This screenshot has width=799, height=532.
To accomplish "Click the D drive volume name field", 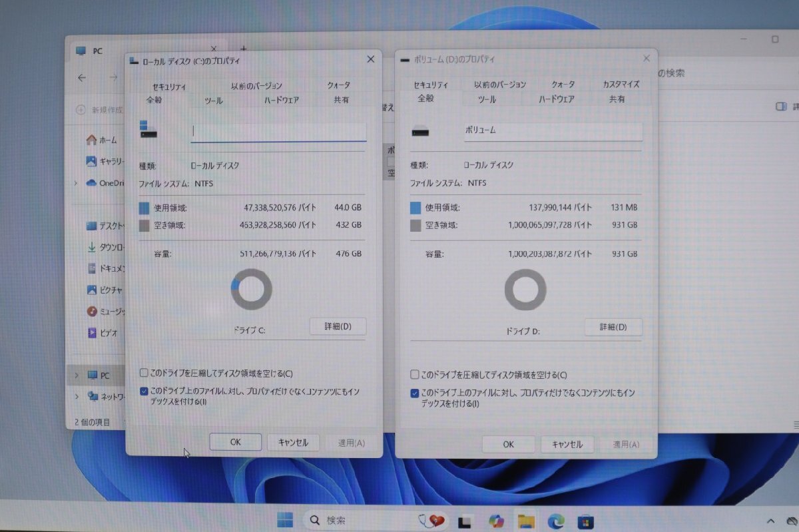I will 553,131.
